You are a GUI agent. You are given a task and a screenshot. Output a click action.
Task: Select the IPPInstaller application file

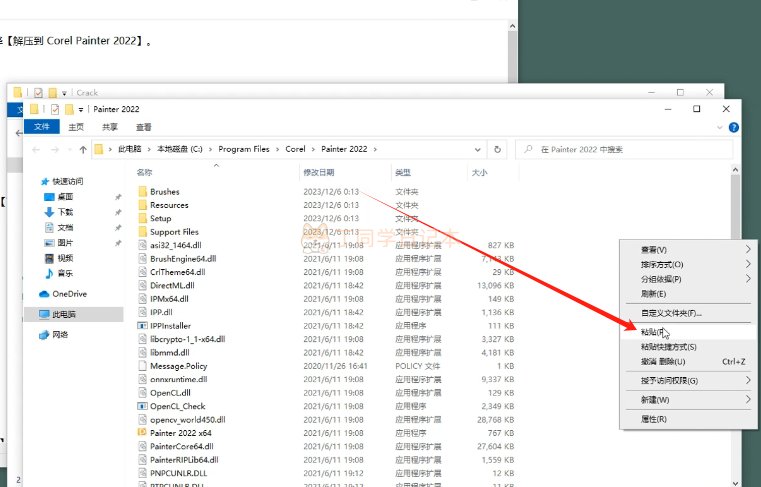point(170,326)
